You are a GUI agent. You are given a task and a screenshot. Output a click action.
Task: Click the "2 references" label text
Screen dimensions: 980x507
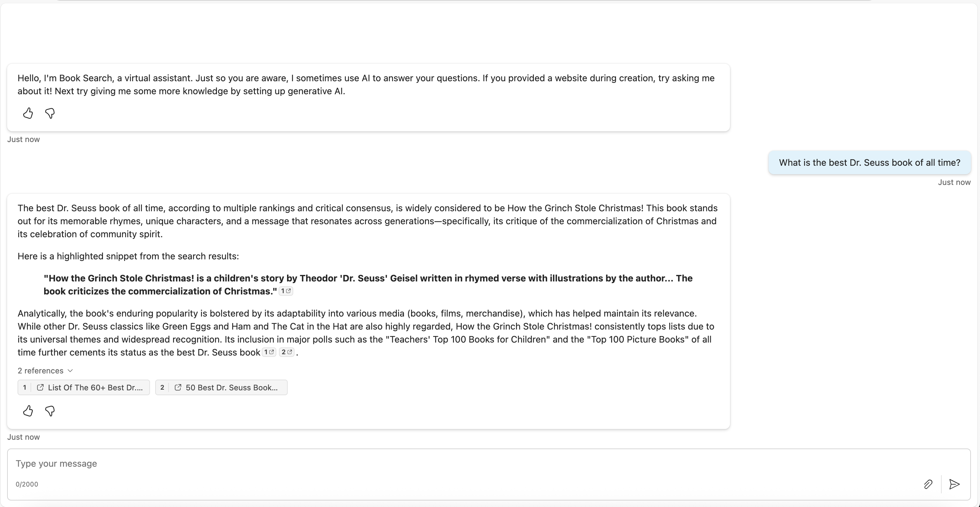pos(40,371)
